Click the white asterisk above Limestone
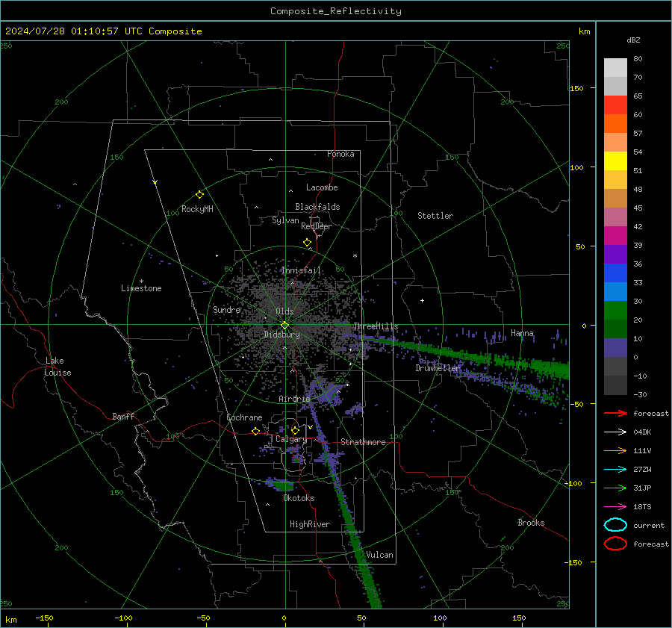Screen dimensions: 672x628 pos(141,282)
